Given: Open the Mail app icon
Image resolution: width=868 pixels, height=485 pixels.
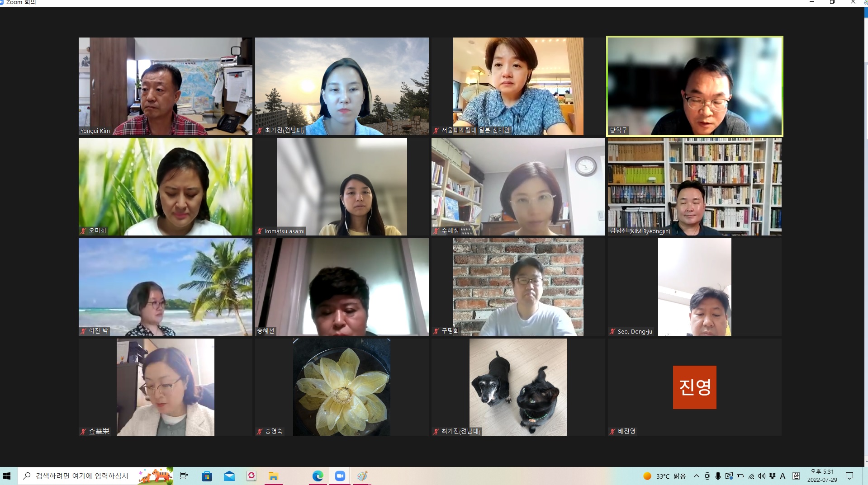Looking at the screenshot, I should point(229,476).
